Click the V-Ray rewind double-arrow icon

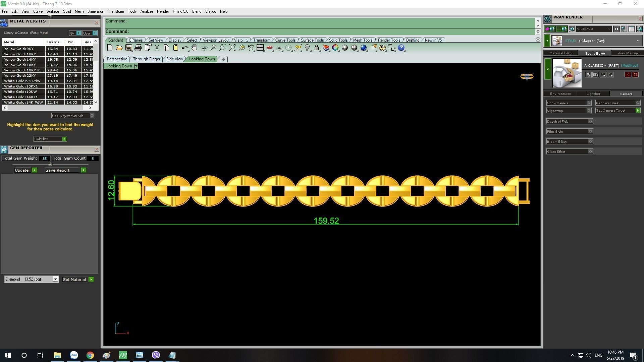coord(616,29)
